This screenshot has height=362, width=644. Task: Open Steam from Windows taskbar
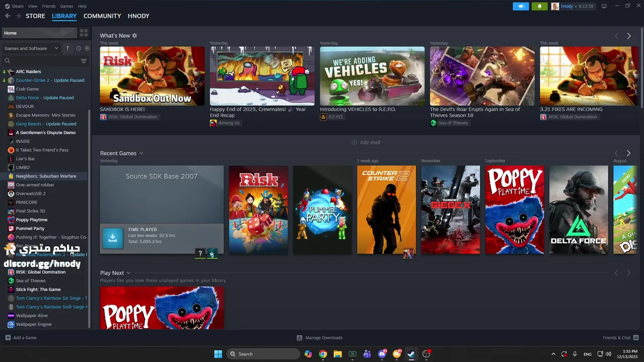click(x=411, y=354)
